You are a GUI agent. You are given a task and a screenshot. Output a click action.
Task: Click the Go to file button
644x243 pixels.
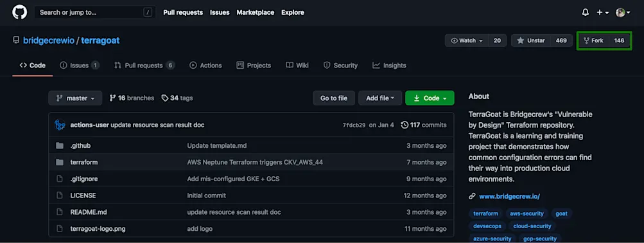(334, 98)
